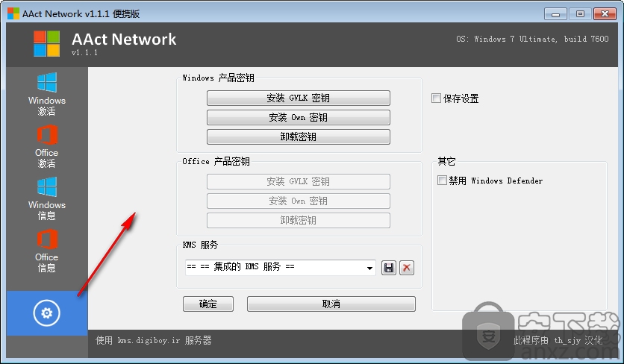Click Office 产品密钥 group label
Image resolution: width=624 pixels, height=364 pixels.
[x=216, y=161]
